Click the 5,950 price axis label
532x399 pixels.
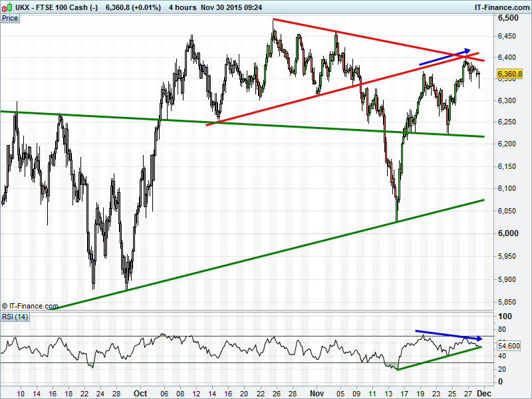507,256
